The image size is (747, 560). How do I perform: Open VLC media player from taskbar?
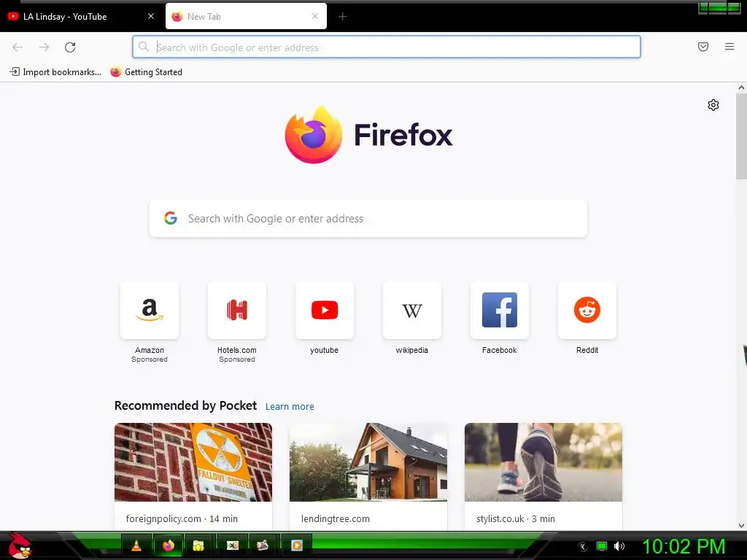coord(136,545)
